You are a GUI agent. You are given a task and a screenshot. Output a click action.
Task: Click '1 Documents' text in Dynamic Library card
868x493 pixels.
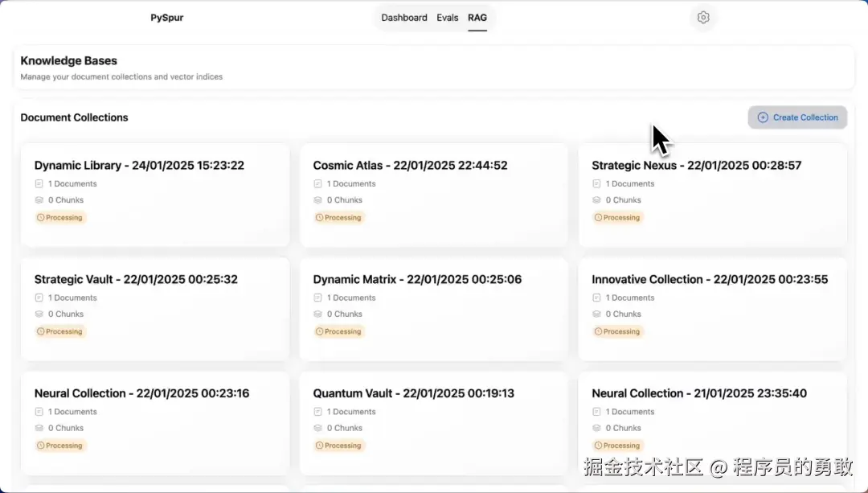[72, 183]
